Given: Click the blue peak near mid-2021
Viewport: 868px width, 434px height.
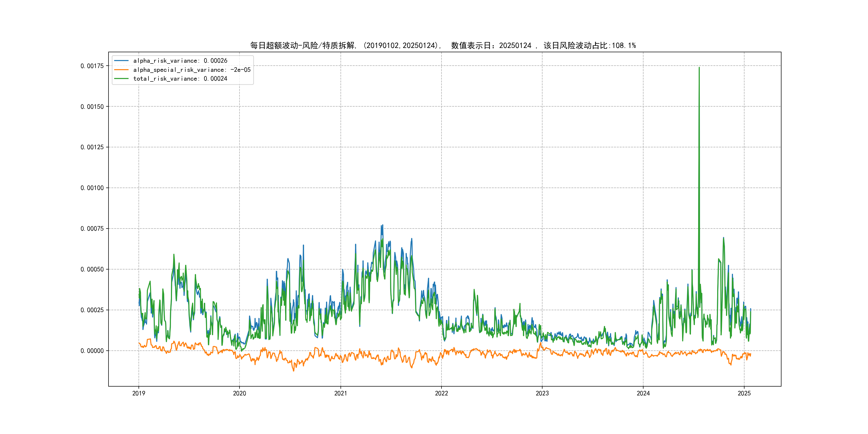Looking at the screenshot, I should [x=383, y=225].
